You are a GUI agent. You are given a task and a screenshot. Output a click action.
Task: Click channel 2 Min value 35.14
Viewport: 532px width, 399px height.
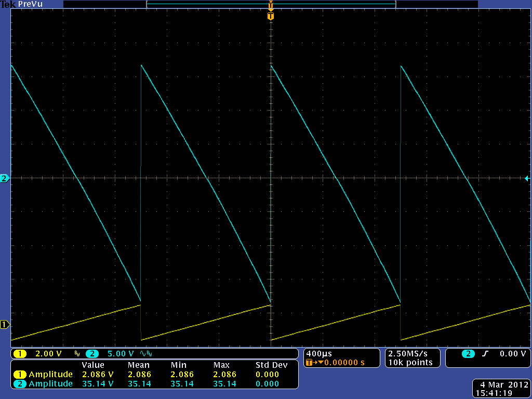[x=182, y=384]
